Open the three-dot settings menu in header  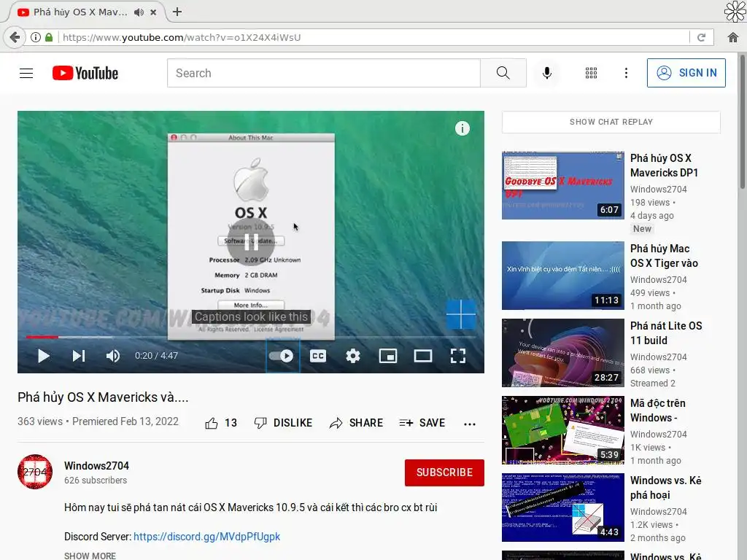626,73
